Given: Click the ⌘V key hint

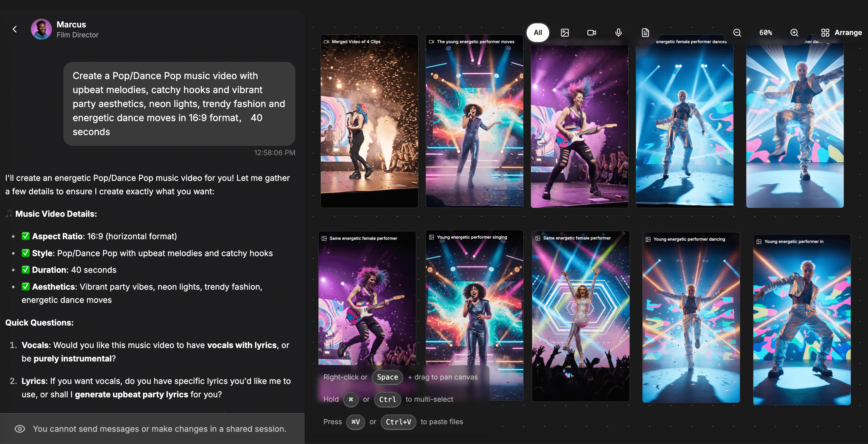Looking at the screenshot, I should pos(355,422).
